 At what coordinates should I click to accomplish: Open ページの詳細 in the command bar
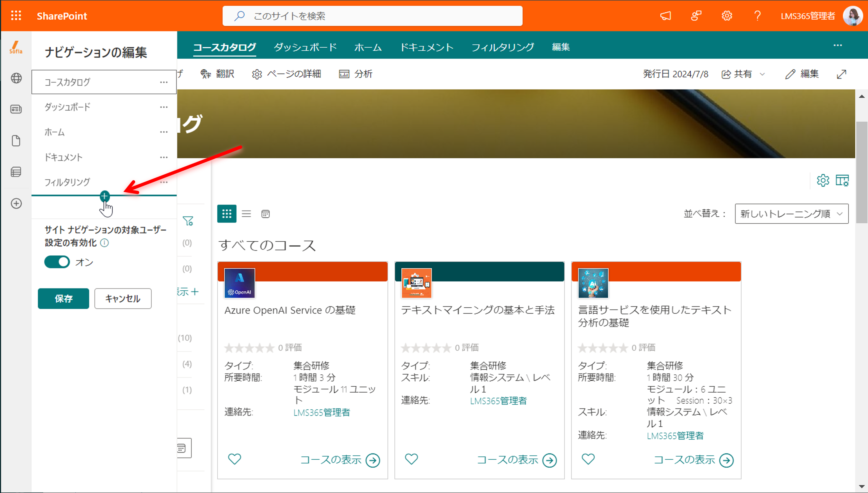pyautogui.click(x=286, y=74)
